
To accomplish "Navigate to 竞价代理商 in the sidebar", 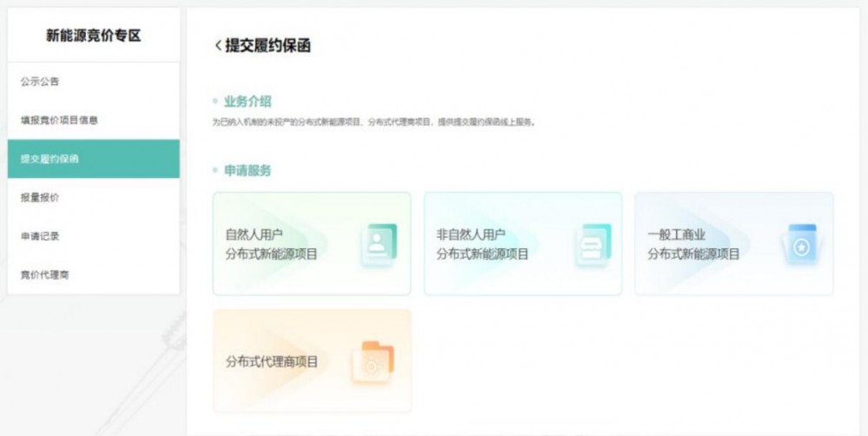I will [45, 274].
